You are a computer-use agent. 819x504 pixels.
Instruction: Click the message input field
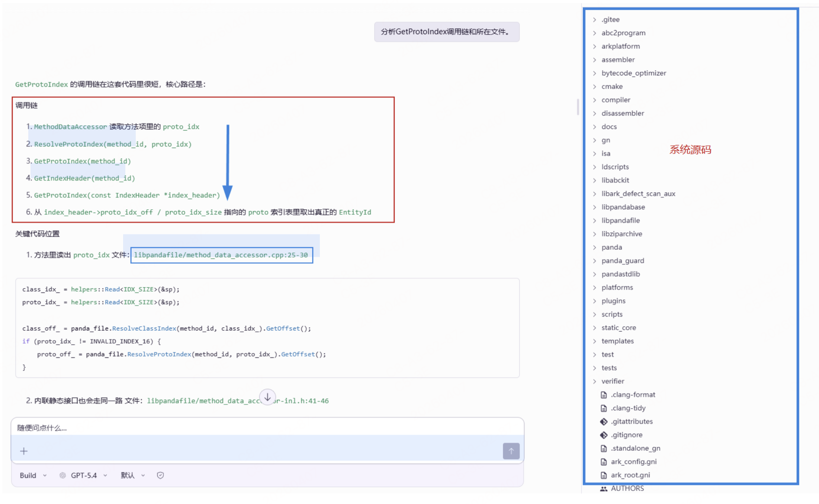tap(260, 428)
